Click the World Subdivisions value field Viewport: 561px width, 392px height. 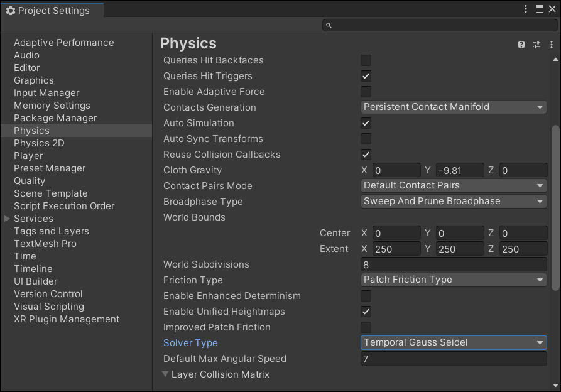coord(454,264)
